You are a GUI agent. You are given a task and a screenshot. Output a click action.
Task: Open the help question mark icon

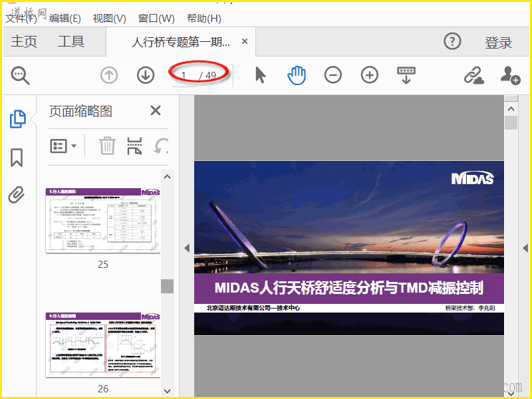[x=452, y=41]
